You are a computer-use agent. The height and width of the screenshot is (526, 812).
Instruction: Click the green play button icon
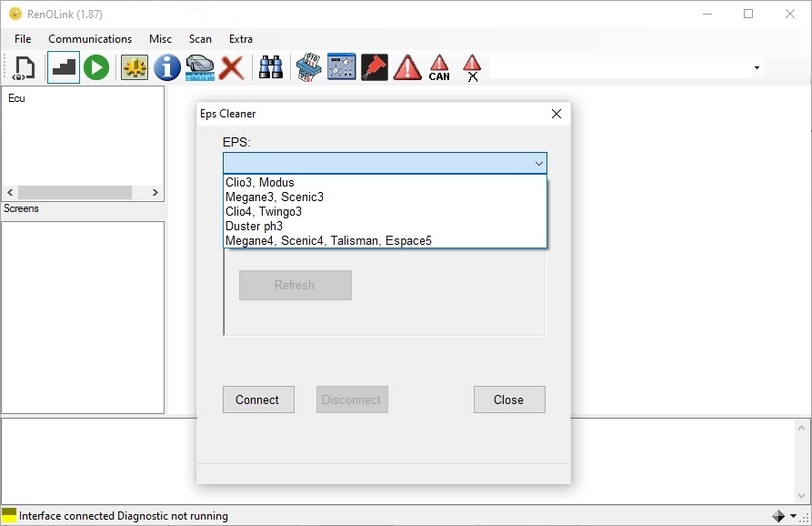(96, 67)
